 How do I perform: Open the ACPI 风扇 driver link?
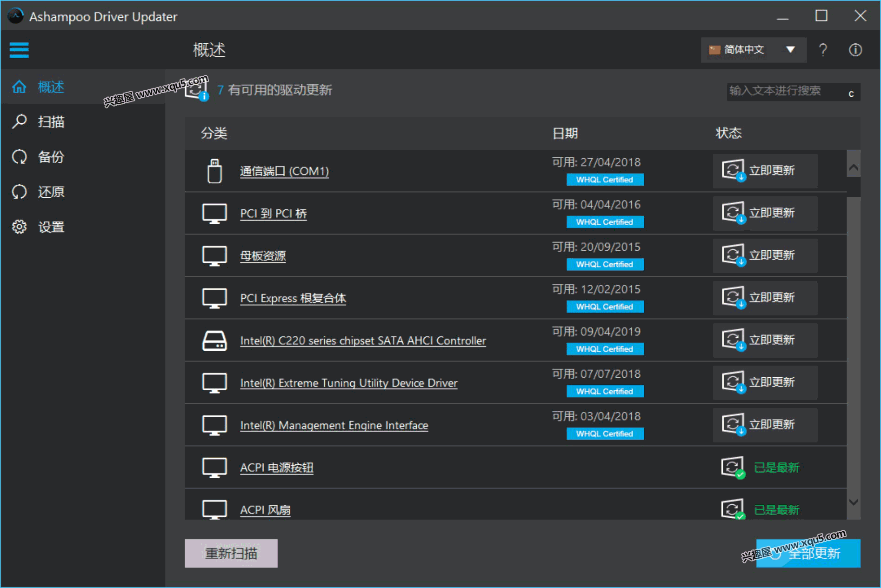coord(265,510)
